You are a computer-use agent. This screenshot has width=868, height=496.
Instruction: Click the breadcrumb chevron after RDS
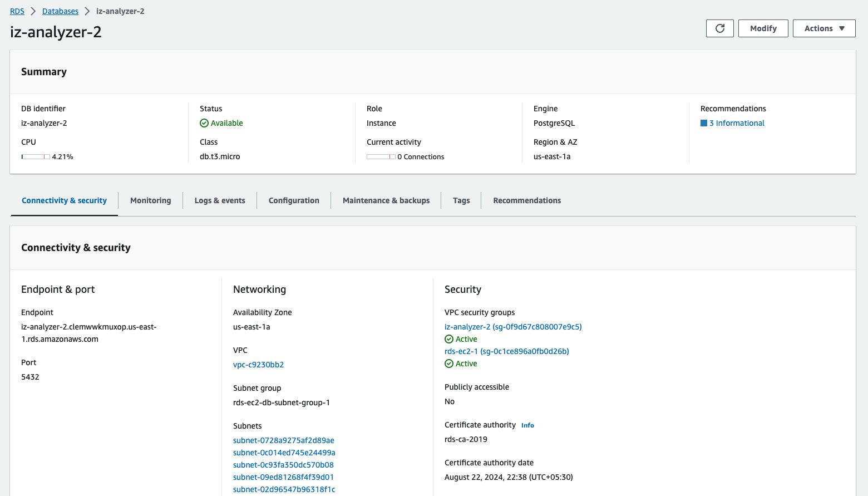tap(33, 11)
